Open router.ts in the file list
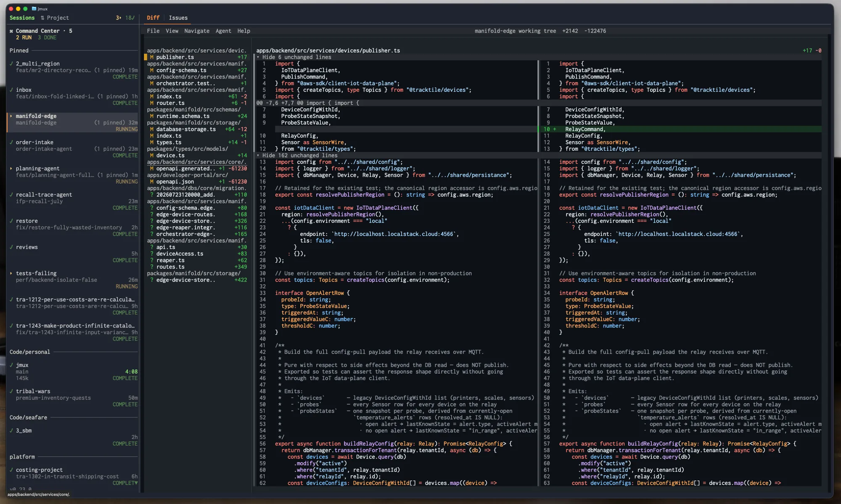This screenshot has width=841, height=504. tap(197, 103)
